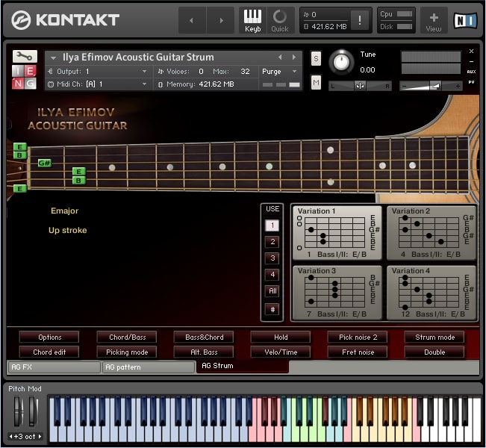The width and height of the screenshot is (486, 448).
Task: Solo the instrument with S button
Action: 316,58
